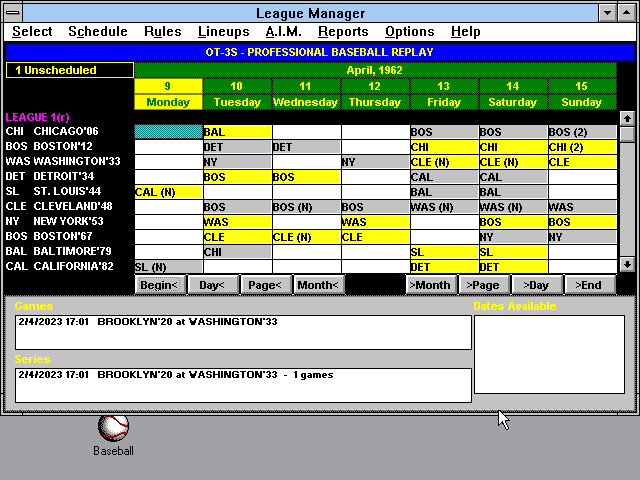Go to previous month with Month<

coord(318,285)
